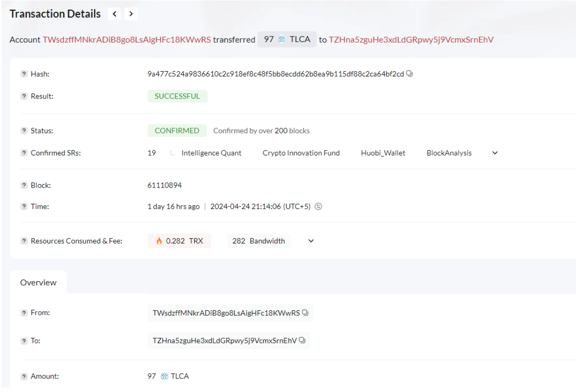
Task: Expand the Confirmed SRs list
Action: pyautogui.click(x=495, y=153)
